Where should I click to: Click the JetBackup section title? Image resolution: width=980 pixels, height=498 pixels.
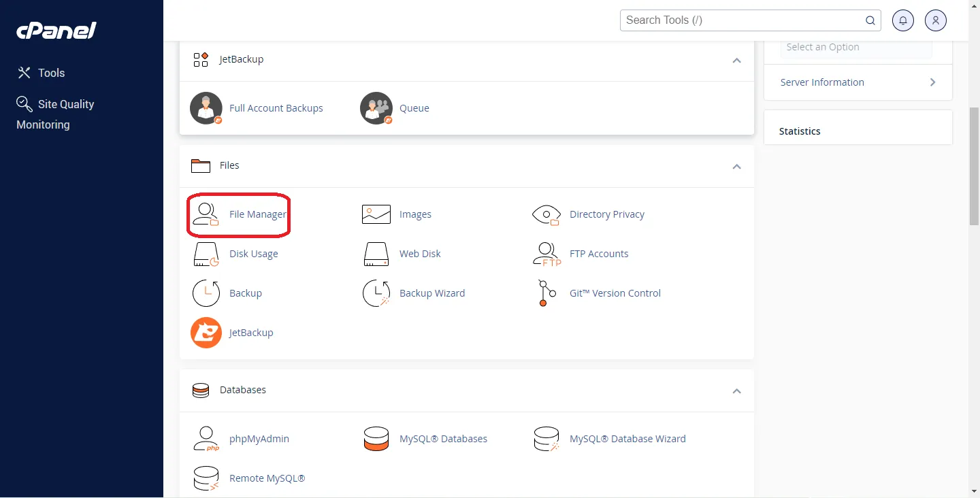[x=242, y=59]
